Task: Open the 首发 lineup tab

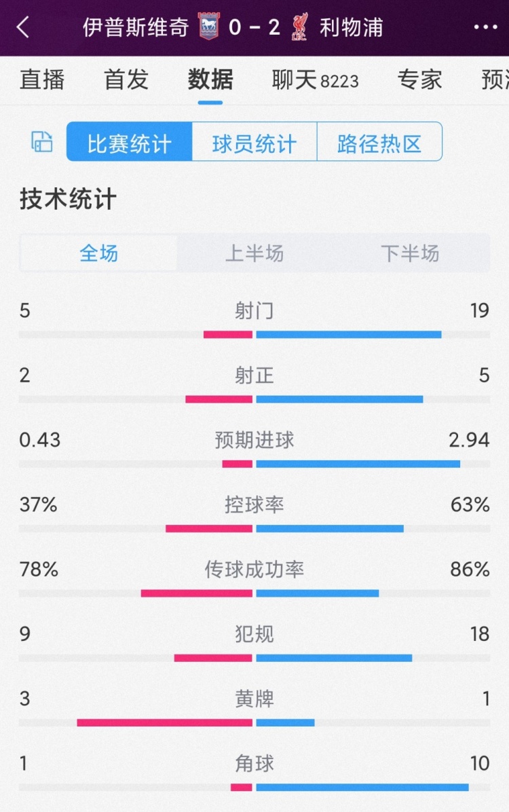Action: (x=126, y=80)
